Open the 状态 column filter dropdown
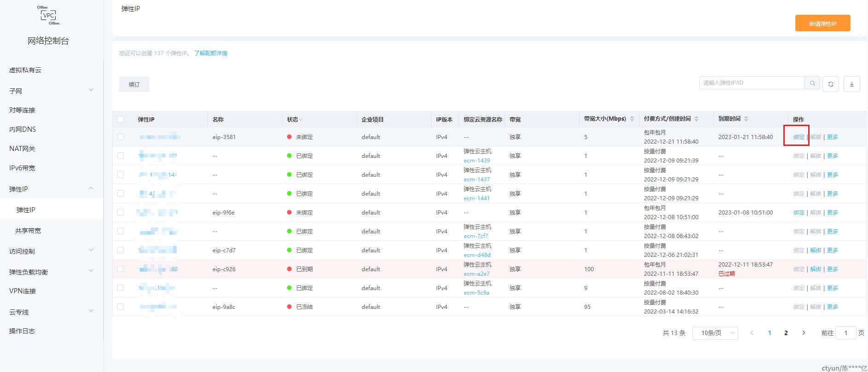This screenshot has width=868, height=372. point(294,120)
